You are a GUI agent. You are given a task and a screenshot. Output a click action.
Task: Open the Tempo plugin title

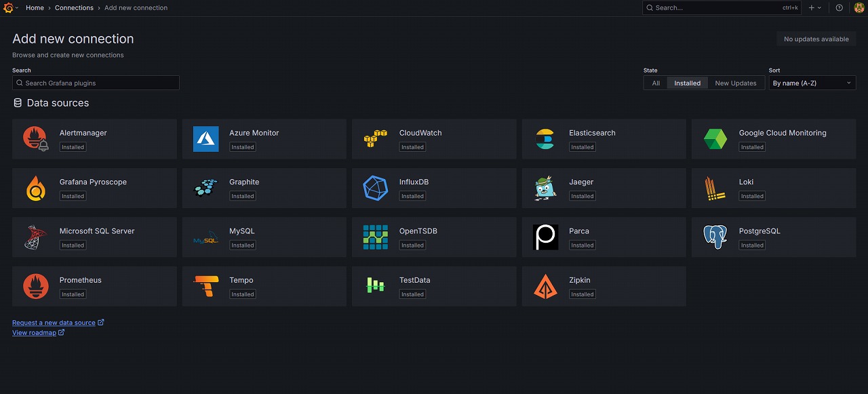pos(241,280)
